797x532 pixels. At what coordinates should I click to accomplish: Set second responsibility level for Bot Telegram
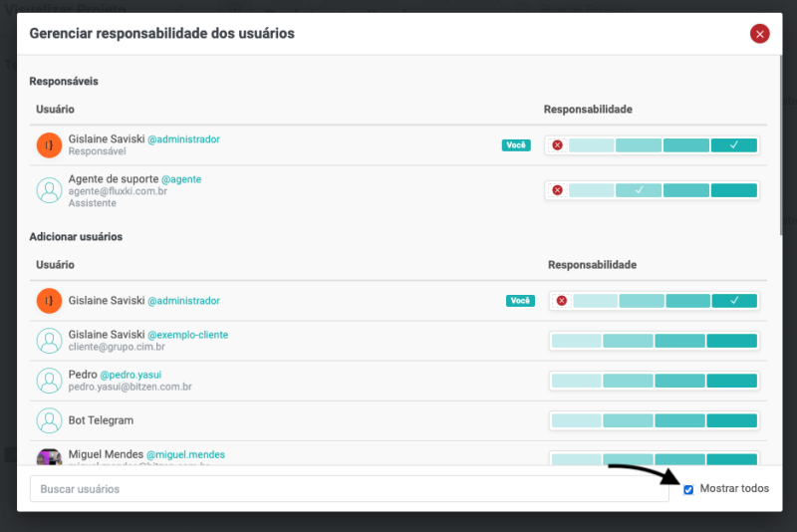(628, 420)
